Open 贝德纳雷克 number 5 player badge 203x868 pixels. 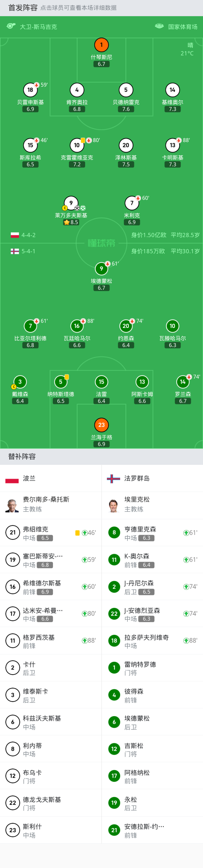point(126,90)
